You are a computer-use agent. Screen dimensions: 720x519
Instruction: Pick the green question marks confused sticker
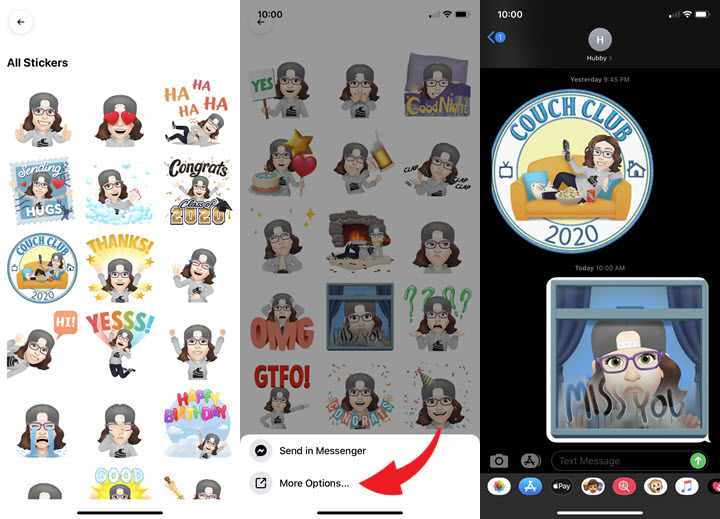(x=437, y=318)
